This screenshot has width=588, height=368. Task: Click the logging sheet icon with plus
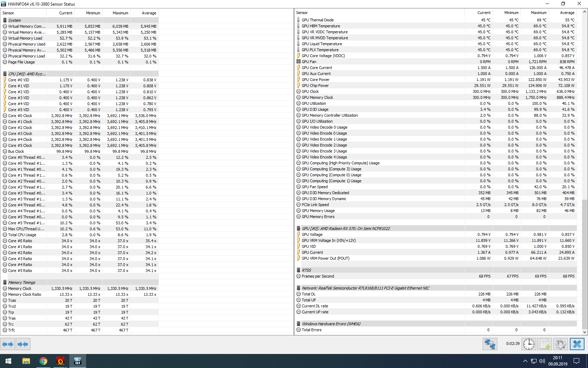pos(545,344)
